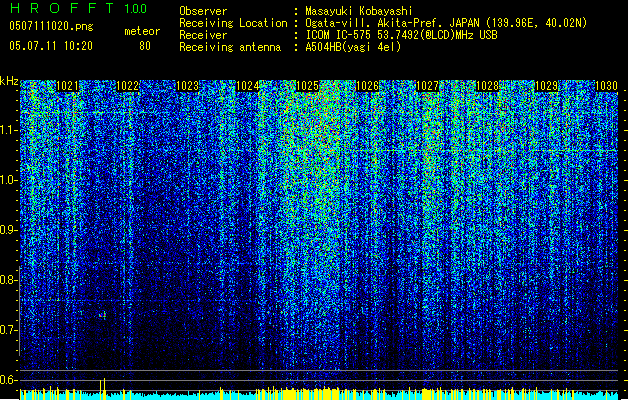The width and height of the screenshot is (629, 400).
Task: Click the 1026 time marker
Action: (x=367, y=86)
